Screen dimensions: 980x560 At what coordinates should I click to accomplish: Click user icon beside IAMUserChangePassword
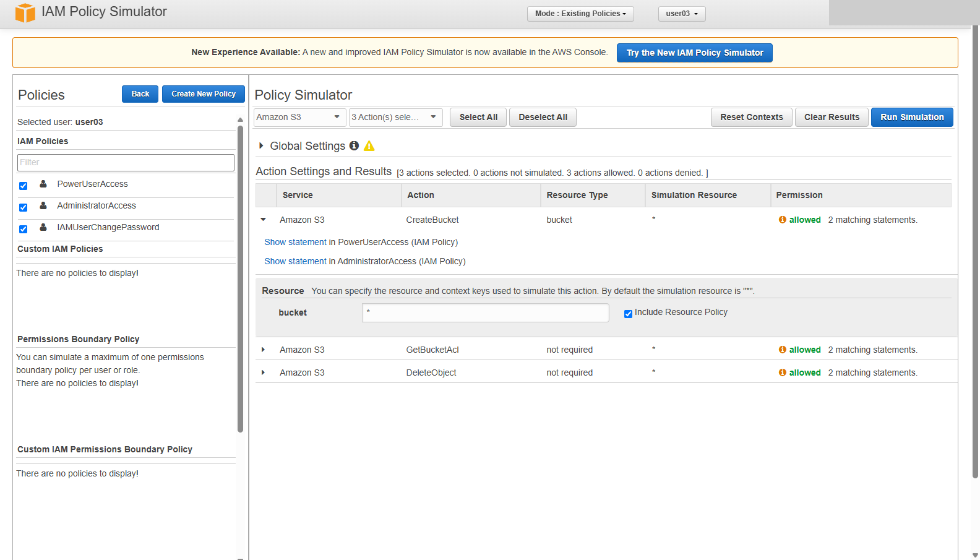[43, 227]
